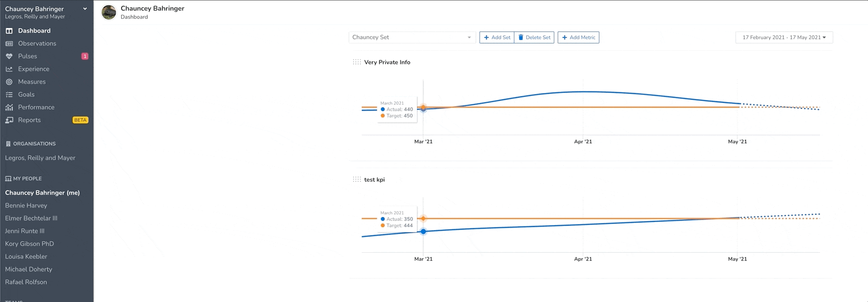Click the test kpi metric title

point(374,179)
